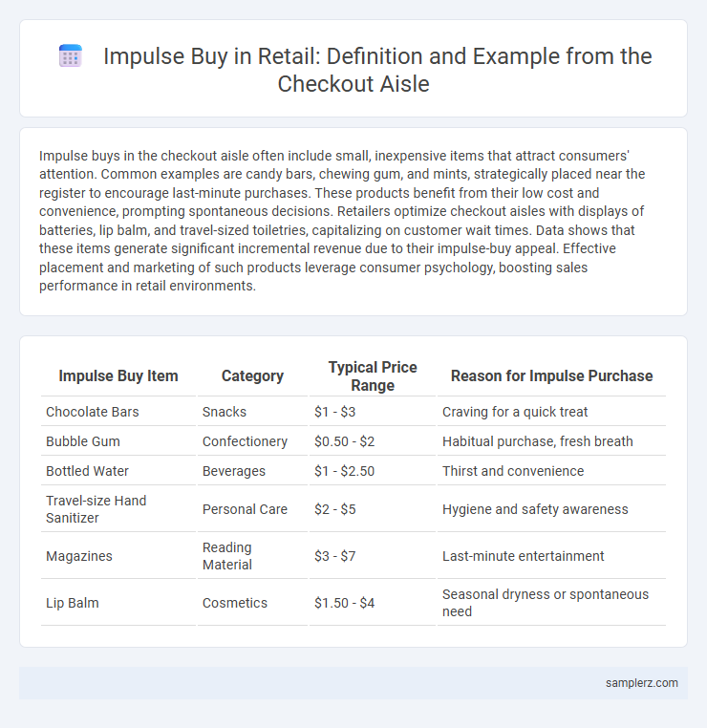Click 'Habitual purchase, fresh breath' cell
707x728 pixels.
click(x=551, y=441)
